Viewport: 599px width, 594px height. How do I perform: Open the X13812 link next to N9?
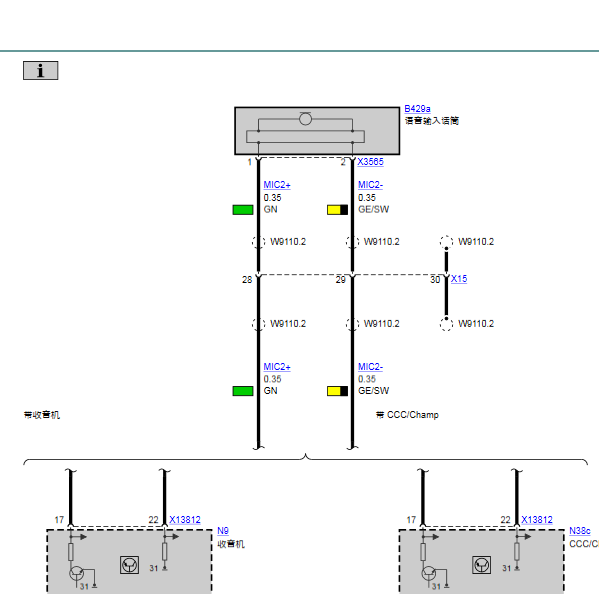[x=185, y=520]
